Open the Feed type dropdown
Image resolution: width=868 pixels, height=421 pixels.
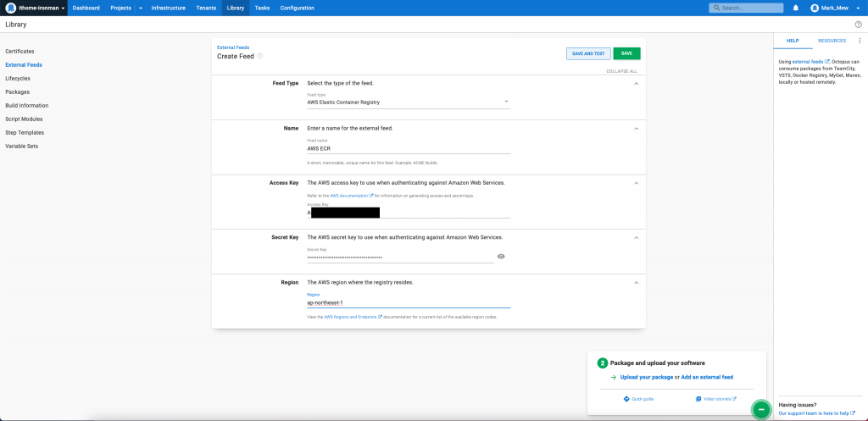(x=409, y=102)
